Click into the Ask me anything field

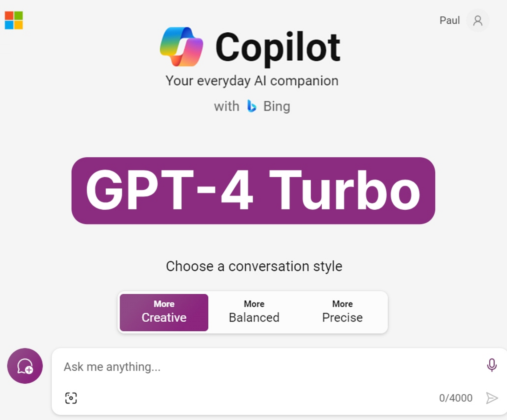pos(270,367)
